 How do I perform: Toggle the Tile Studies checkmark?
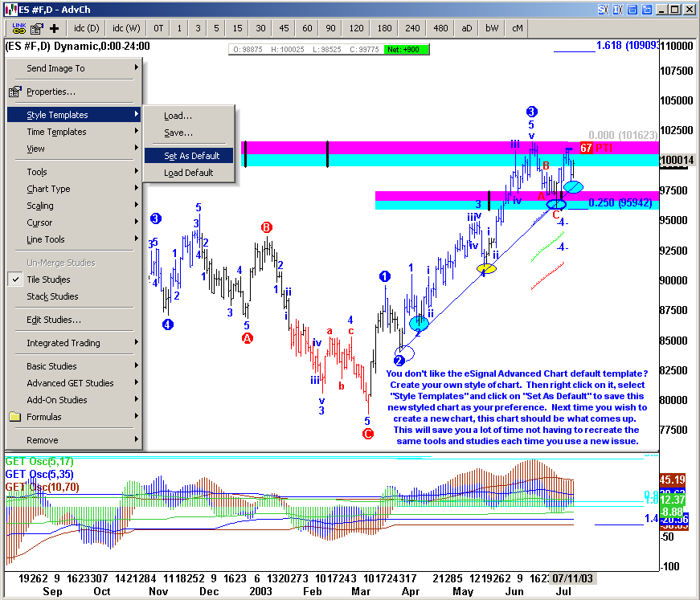tap(15, 280)
